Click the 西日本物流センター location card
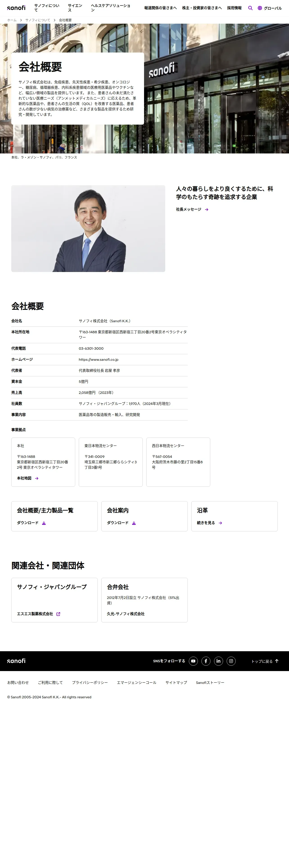The height and width of the screenshot is (868, 289). [178, 462]
